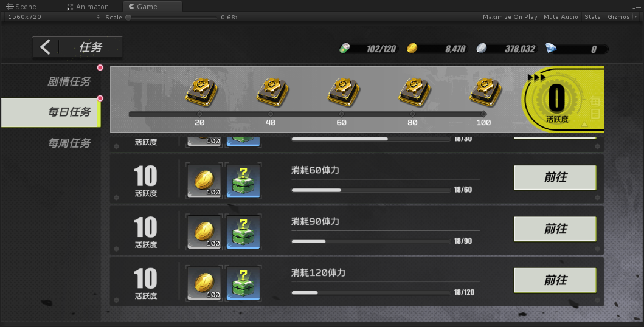Tap the green mystery box in 消耗120体力 row

(x=243, y=283)
